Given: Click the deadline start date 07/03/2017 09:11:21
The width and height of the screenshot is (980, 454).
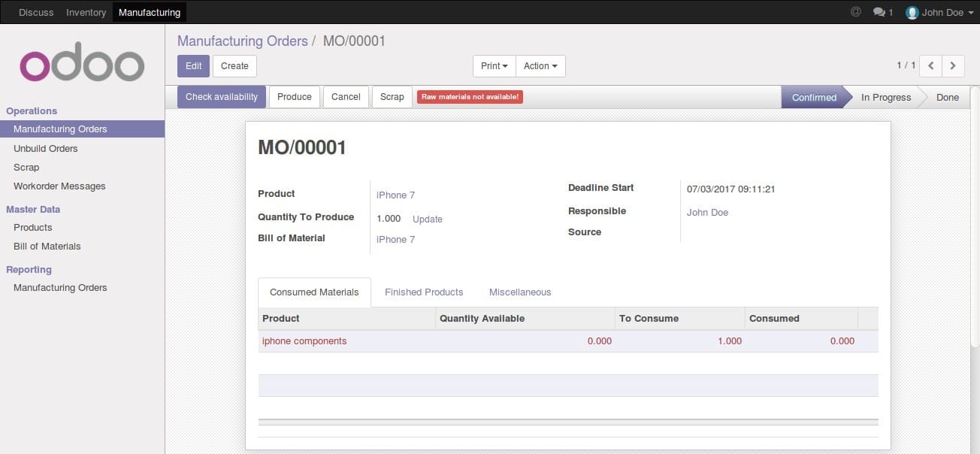Looking at the screenshot, I should point(730,189).
